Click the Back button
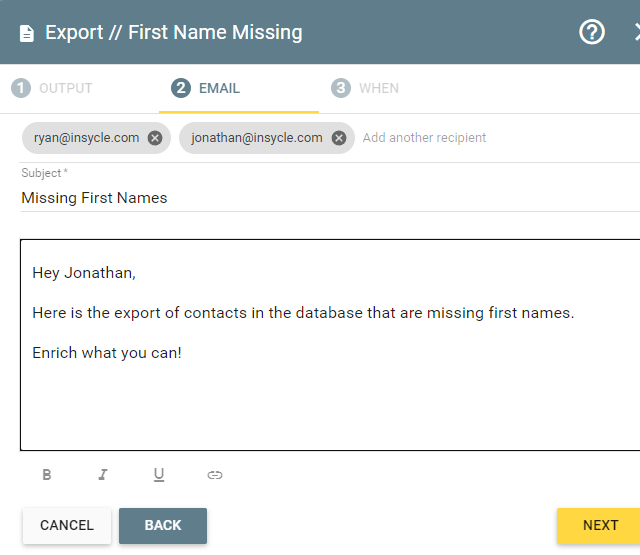Viewport: 640px width, 555px height. click(163, 525)
